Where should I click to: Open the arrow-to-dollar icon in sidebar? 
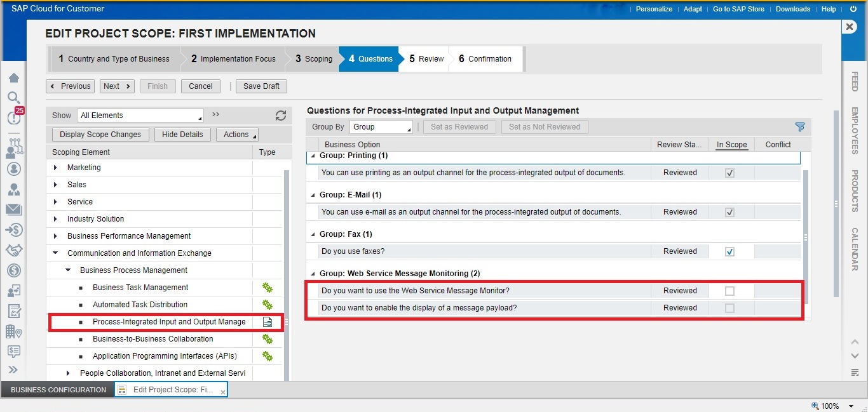click(13, 229)
